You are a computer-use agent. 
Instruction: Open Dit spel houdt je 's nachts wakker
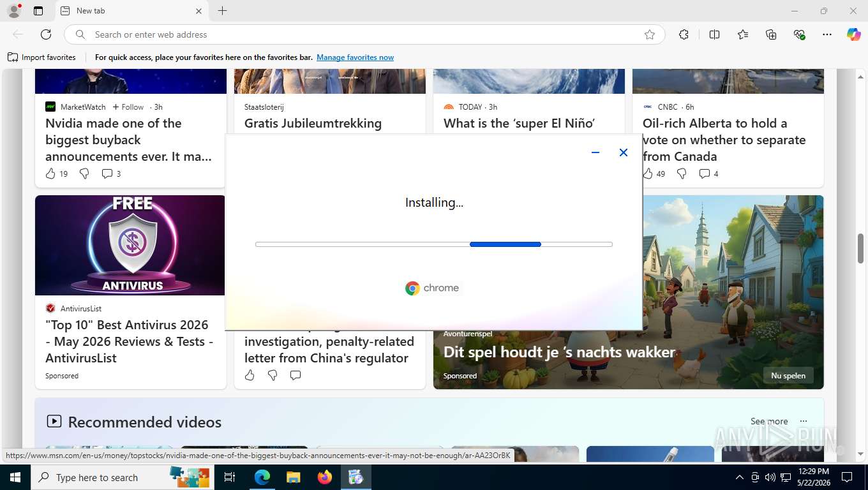(559, 352)
